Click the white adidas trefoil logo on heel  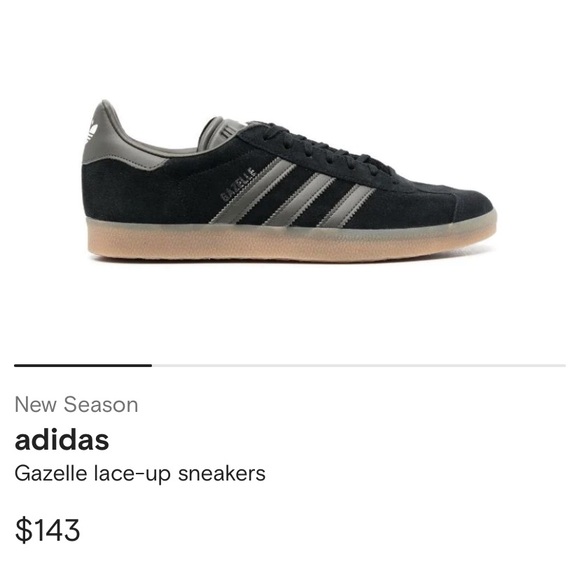pyautogui.click(x=91, y=131)
